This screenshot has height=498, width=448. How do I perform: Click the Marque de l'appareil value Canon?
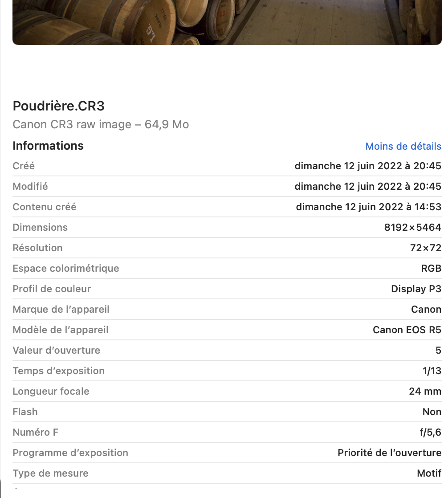point(426,310)
